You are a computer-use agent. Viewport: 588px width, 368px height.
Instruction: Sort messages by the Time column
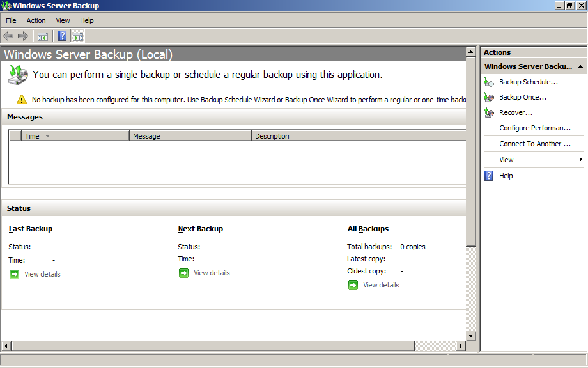pos(75,136)
